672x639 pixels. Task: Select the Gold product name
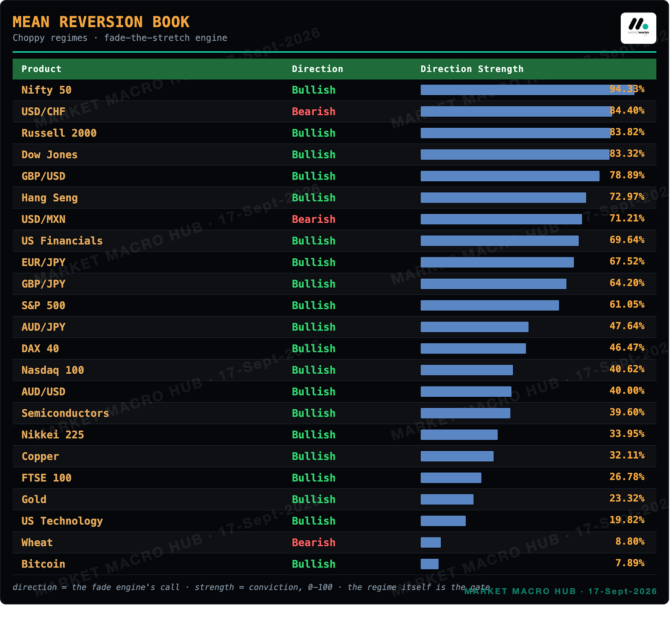click(x=34, y=499)
